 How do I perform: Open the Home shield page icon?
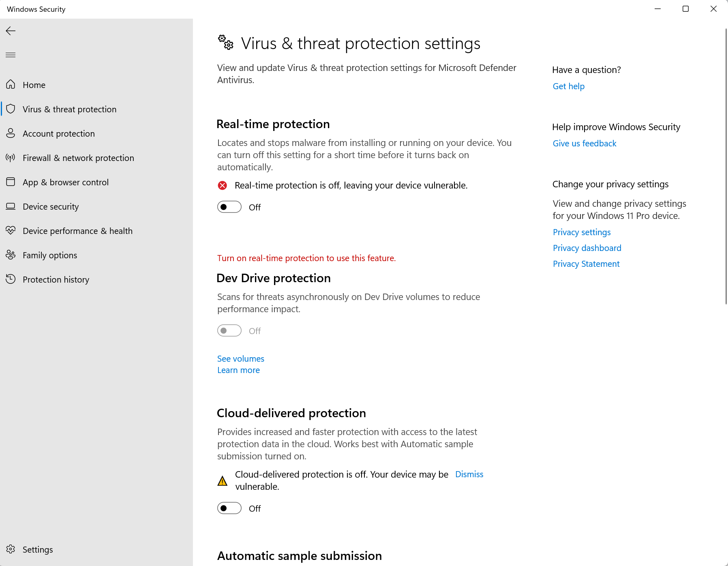[11, 84]
